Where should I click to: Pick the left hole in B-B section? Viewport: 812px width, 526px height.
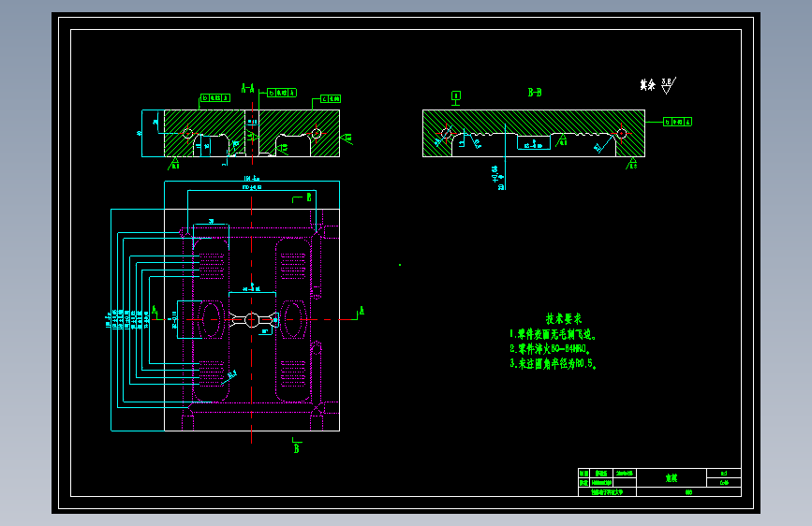click(x=447, y=134)
